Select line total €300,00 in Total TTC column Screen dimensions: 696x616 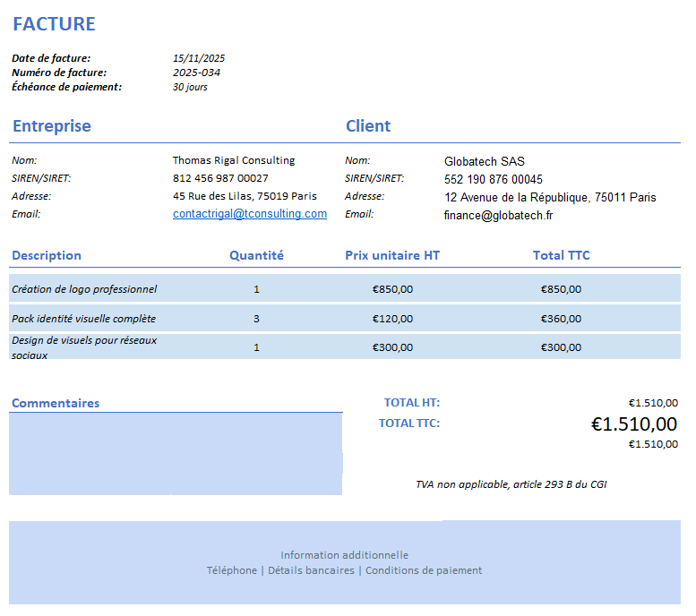(561, 347)
